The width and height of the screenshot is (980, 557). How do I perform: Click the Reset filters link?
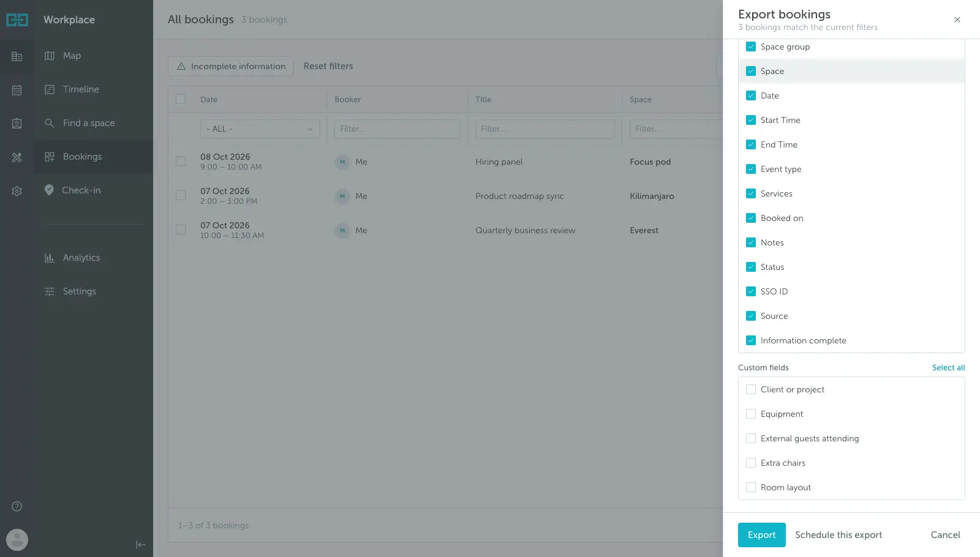tap(328, 66)
